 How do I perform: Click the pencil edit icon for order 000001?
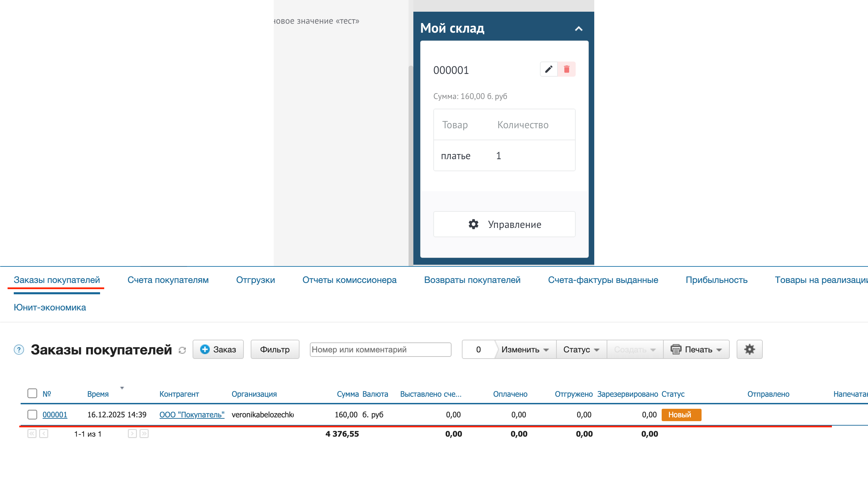(x=549, y=69)
